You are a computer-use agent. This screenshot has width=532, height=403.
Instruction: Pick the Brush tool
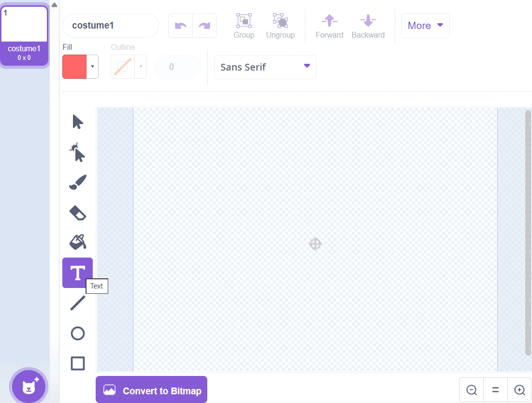[x=77, y=183]
